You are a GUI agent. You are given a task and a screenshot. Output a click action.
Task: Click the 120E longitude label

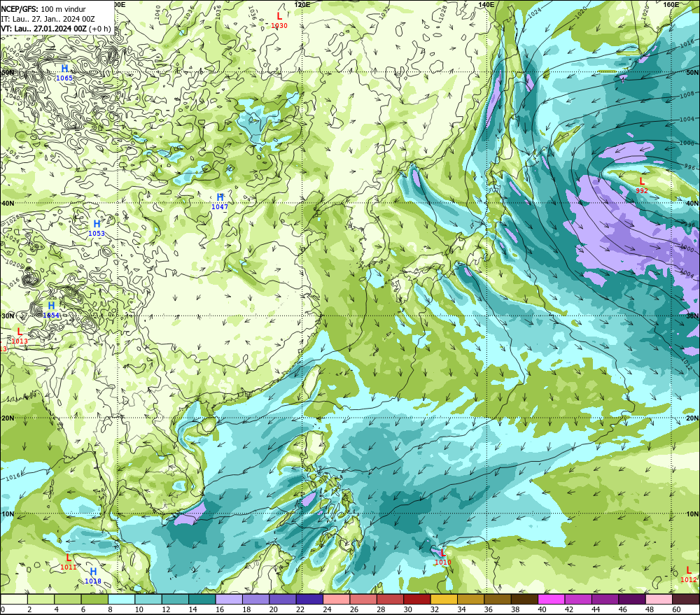[x=302, y=4]
